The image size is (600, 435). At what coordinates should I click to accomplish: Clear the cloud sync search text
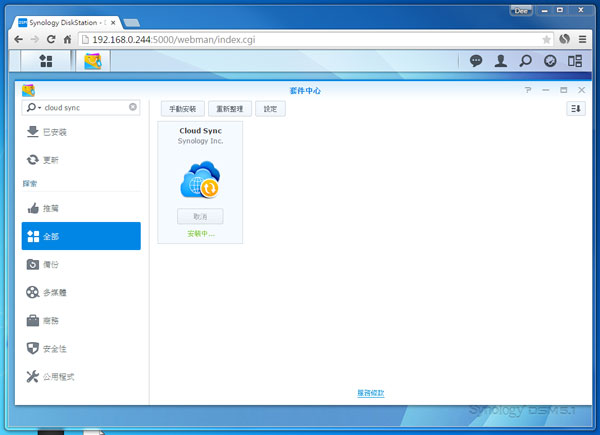(133, 107)
